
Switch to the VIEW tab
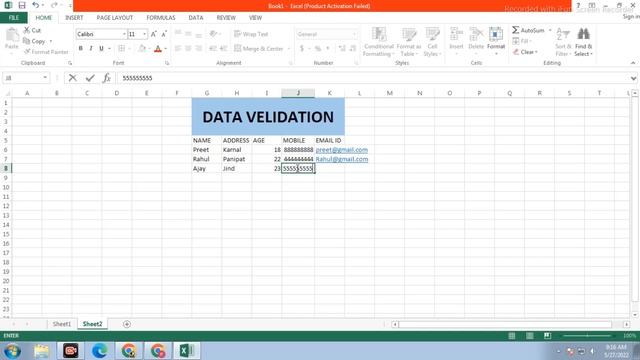tap(256, 18)
